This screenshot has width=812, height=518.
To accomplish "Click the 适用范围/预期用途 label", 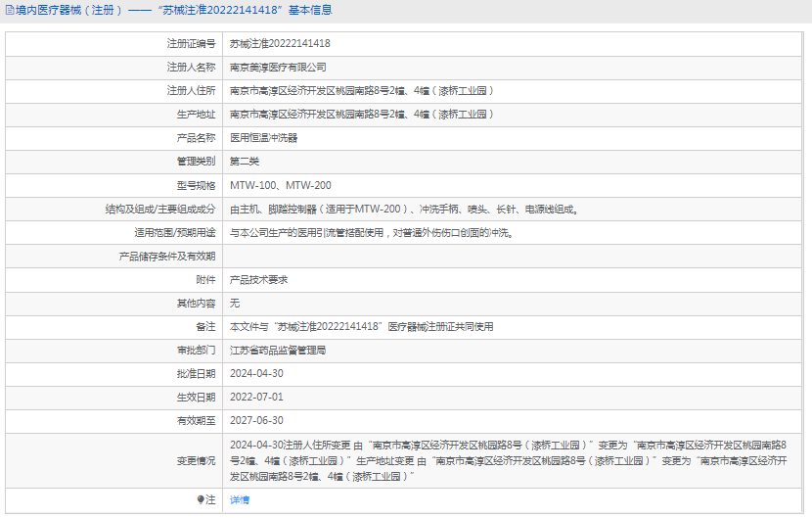I will [x=175, y=233].
